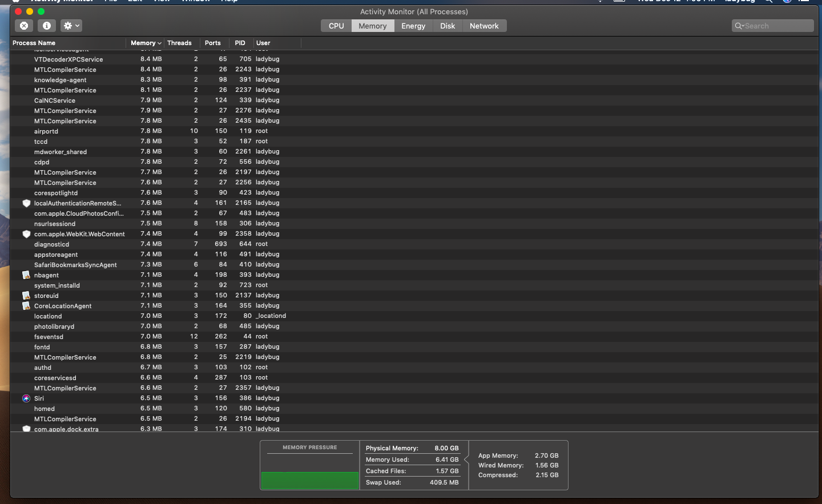Select the airportd process row
The image size is (822, 504).
pyautogui.click(x=414, y=131)
